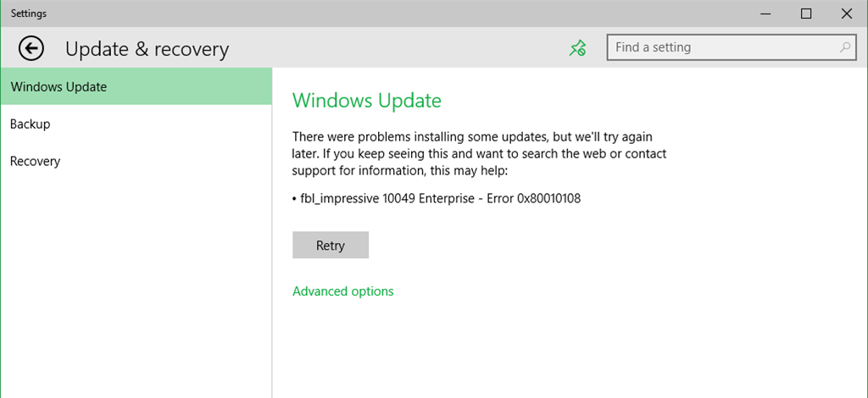The image size is (868, 398).
Task: Click the Update & recovery page title
Action: click(147, 49)
